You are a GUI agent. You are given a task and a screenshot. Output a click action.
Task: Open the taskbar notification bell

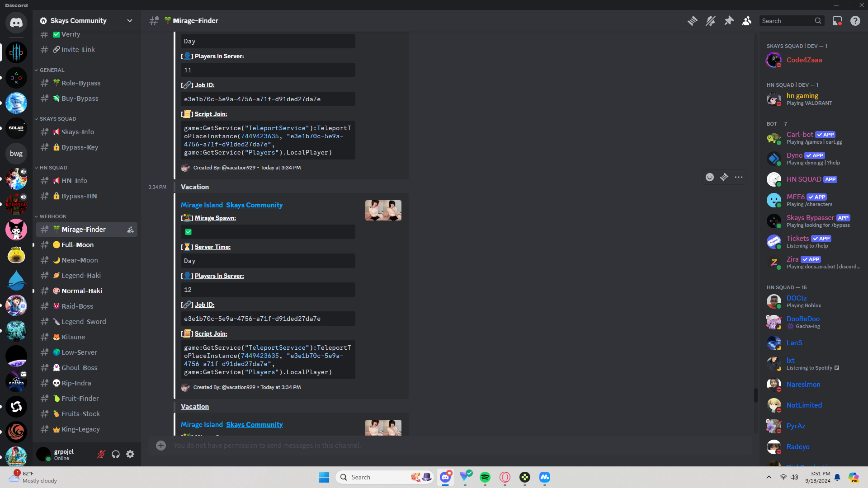pos(837,477)
